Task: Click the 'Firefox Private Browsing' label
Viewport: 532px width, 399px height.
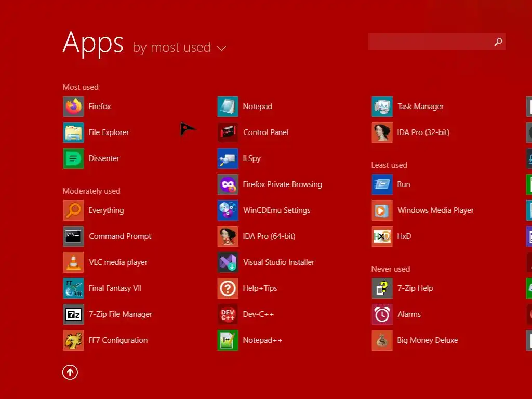Action: pos(283,184)
